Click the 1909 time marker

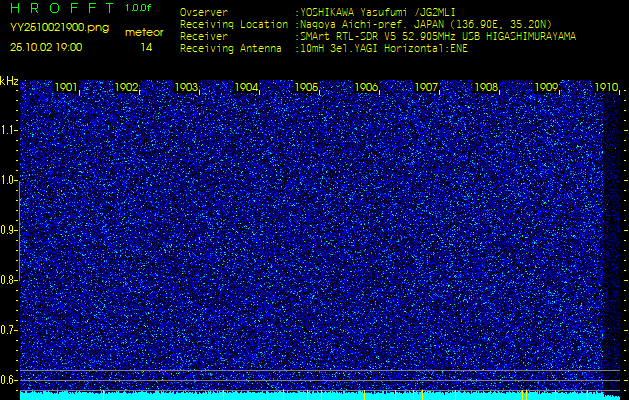click(x=546, y=87)
